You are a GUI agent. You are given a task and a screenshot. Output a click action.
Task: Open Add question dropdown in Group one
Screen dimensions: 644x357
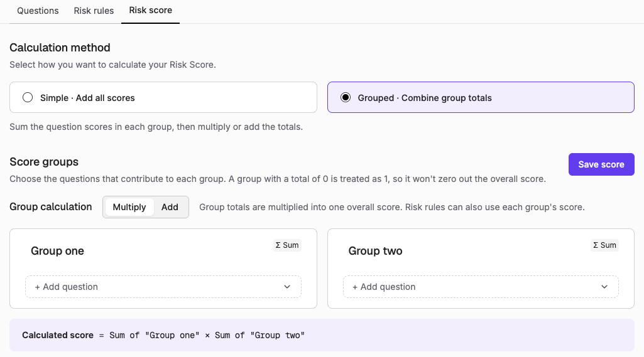pyautogui.click(x=163, y=287)
